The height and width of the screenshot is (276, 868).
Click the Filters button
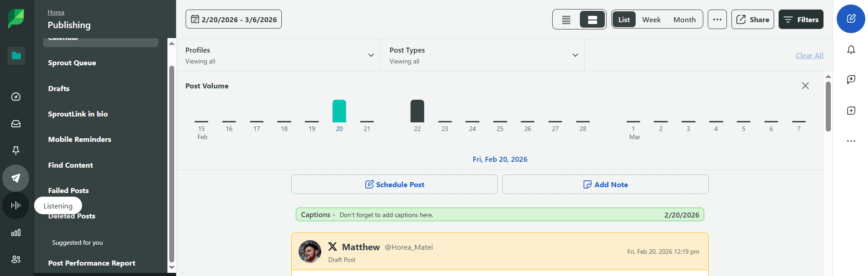coord(801,19)
